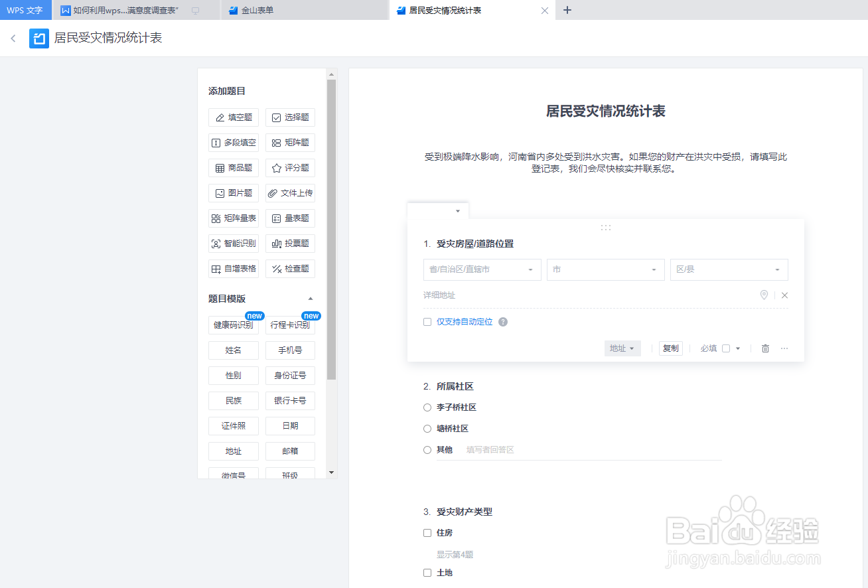The width and height of the screenshot is (868, 588).
Task: Add a 评分题 rating question
Action: click(x=290, y=167)
